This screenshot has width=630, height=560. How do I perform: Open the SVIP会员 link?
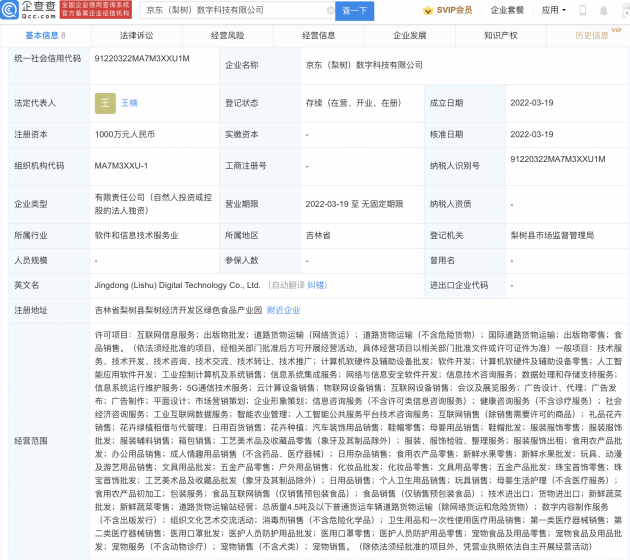(x=454, y=10)
